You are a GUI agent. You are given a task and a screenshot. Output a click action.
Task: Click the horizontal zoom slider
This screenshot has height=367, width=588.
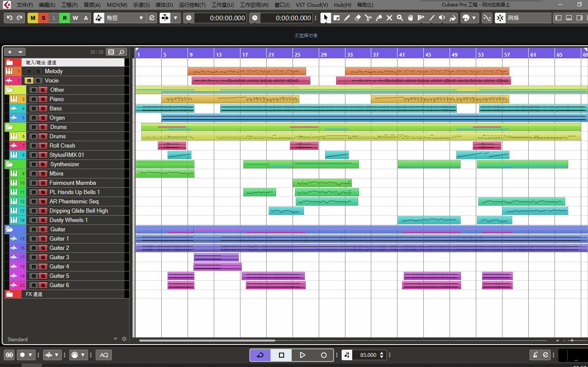(x=572, y=340)
